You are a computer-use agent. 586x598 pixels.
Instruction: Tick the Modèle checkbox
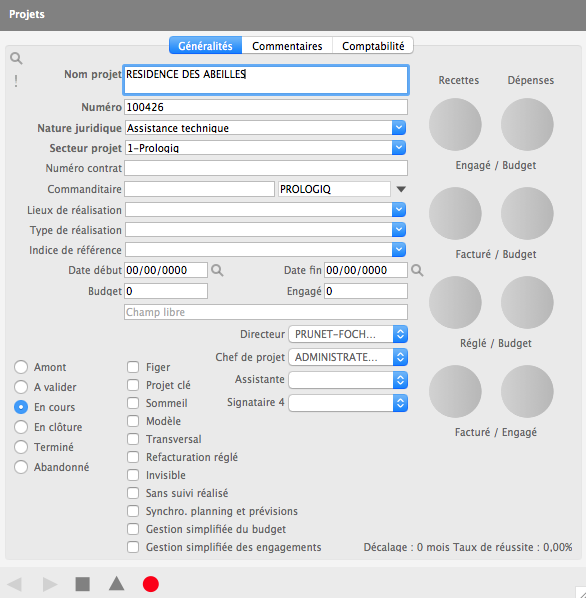pos(133,421)
